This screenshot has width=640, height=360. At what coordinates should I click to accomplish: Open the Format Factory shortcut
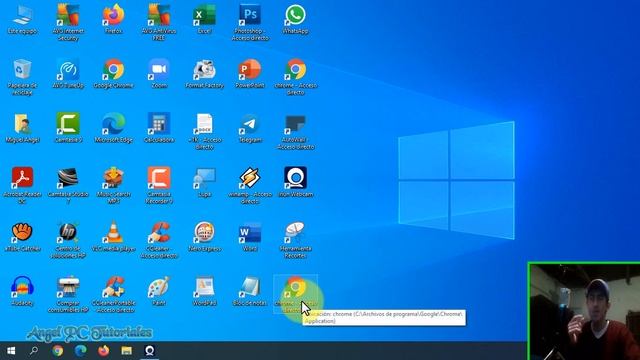coord(204,73)
